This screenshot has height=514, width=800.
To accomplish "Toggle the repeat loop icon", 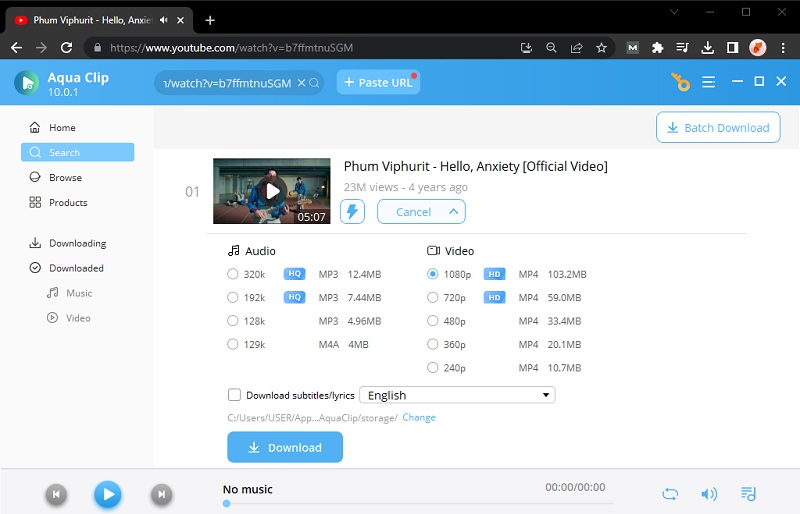I will [670, 494].
